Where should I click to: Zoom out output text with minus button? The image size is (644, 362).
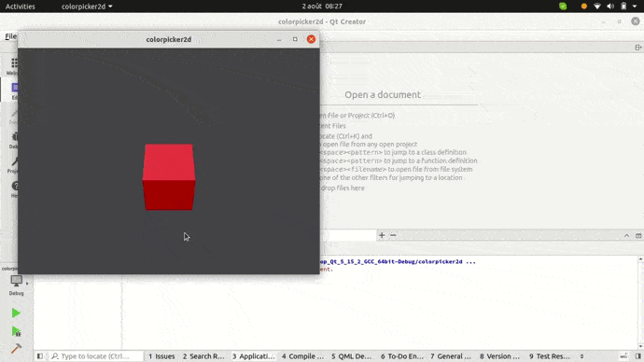[x=393, y=235]
